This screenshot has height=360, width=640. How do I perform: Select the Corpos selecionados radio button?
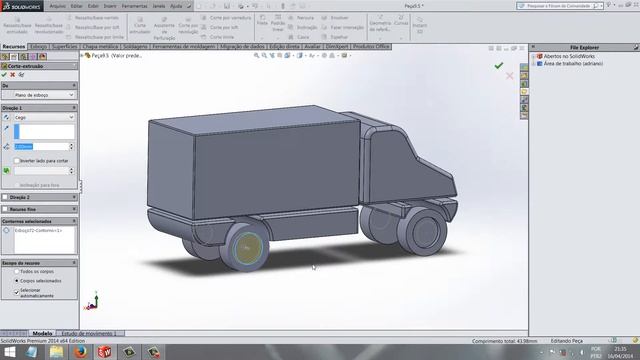(x=17, y=281)
